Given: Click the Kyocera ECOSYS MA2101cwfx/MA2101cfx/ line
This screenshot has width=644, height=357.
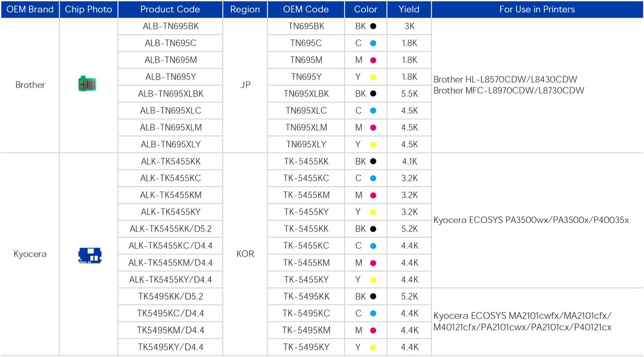Looking at the screenshot, I should [522, 315].
